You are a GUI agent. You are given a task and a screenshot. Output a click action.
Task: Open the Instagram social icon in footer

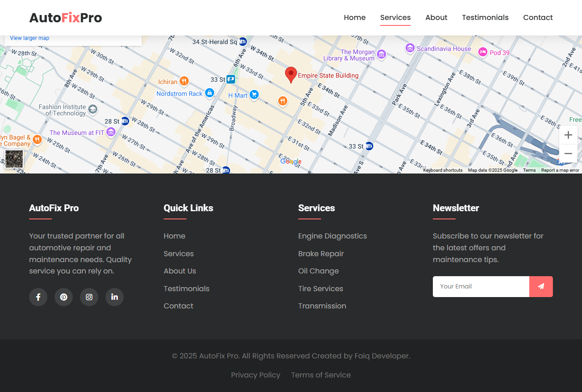click(x=89, y=297)
